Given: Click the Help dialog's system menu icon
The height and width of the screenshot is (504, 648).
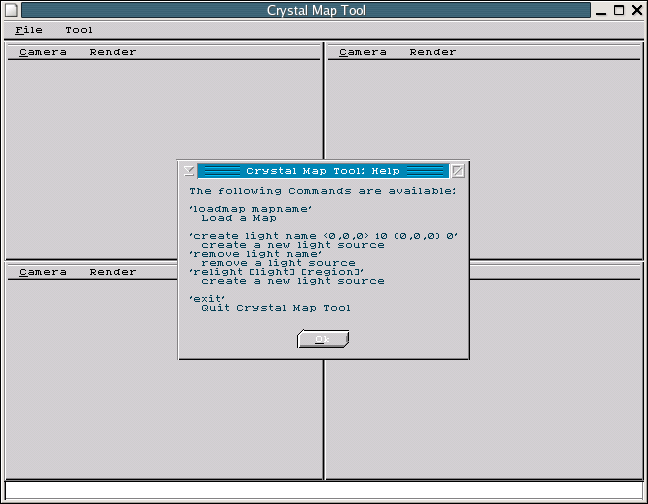Looking at the screenshot, I should pyautogui.click(x=189, y=171).
